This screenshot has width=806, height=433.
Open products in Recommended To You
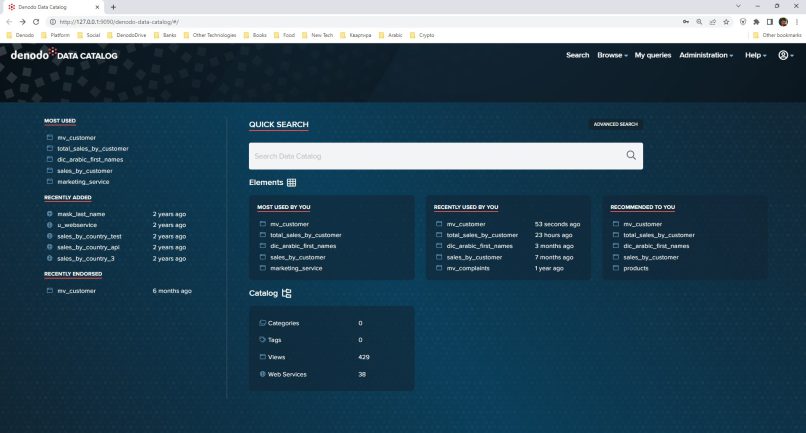click(635, 268)
